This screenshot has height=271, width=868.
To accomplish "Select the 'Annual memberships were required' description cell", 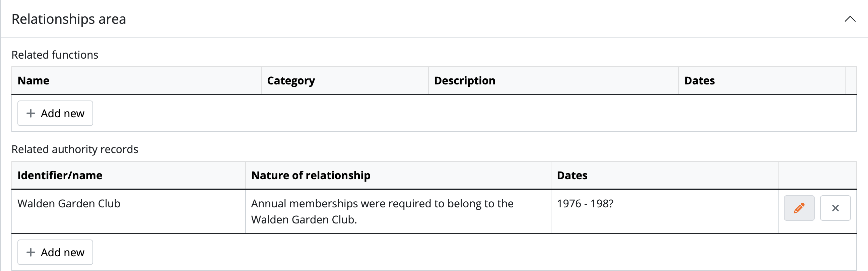I will [382, 211].
